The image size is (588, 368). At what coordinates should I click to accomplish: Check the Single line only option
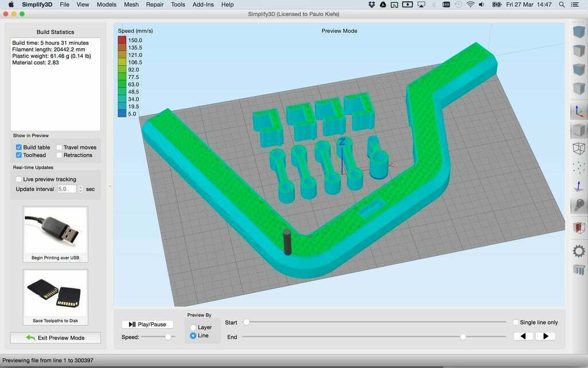pyautogui.click(x=516, y=322)
